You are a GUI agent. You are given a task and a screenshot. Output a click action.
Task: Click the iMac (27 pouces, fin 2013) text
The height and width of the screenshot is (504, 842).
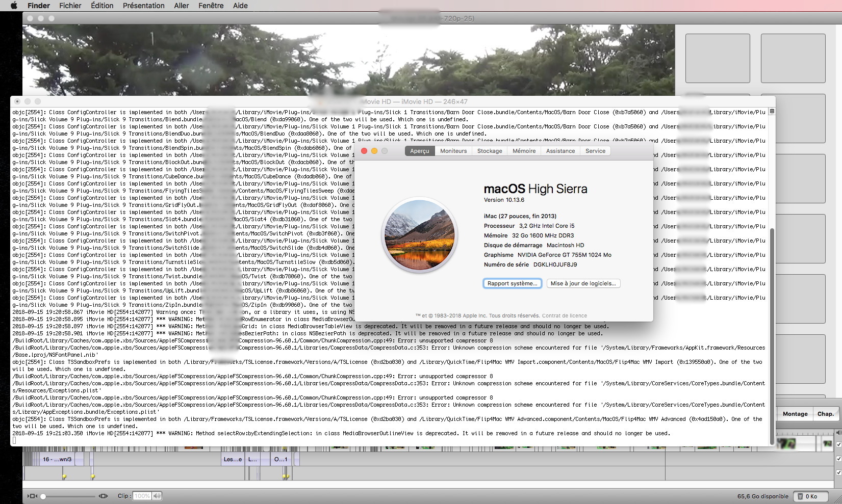coord(520,216)
